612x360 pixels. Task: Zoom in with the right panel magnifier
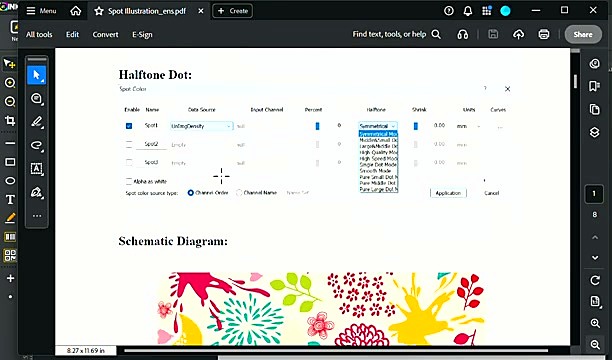595,323
